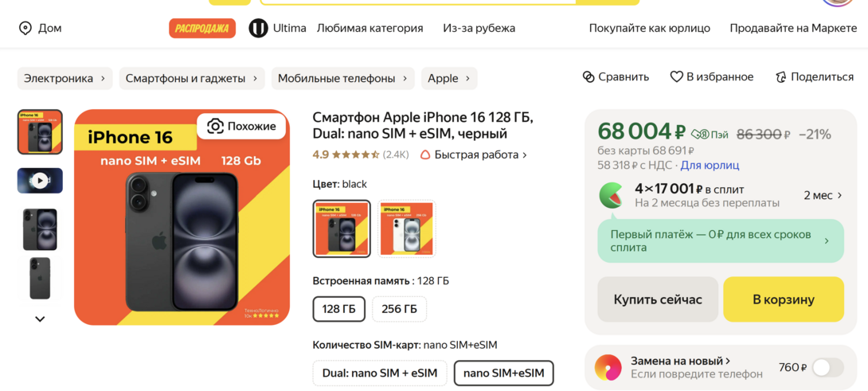This screenshot has width=868, height=391.
Task: Open the Распродажа sale badge
Action: point(202,29)
